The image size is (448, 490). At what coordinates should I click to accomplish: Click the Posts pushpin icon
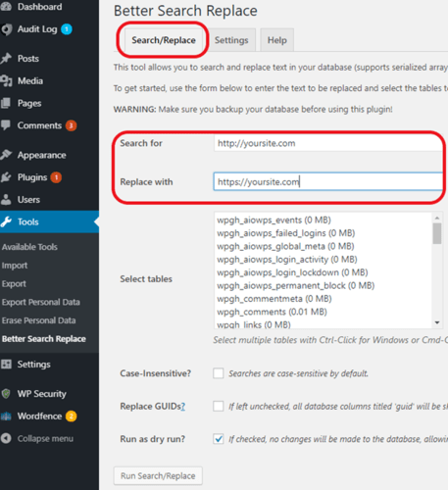(x=6, y=59)
